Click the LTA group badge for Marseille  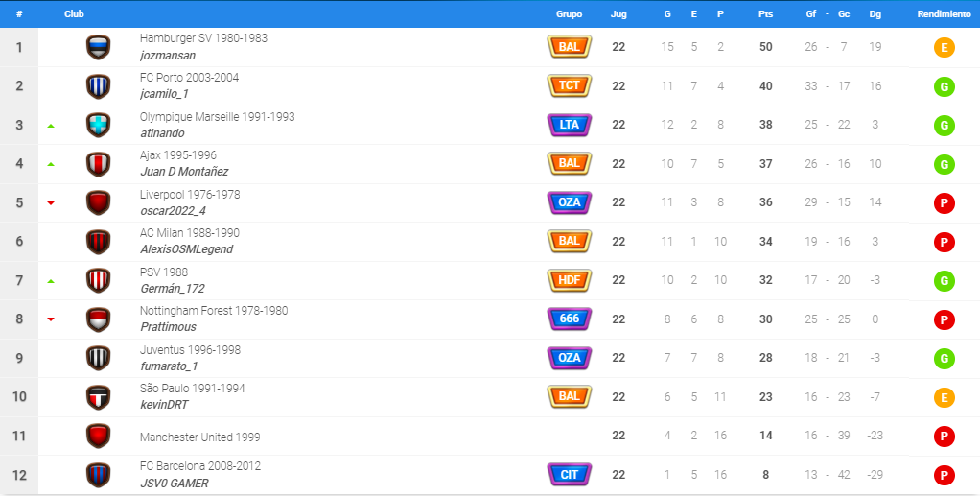(x=570, y=125)
